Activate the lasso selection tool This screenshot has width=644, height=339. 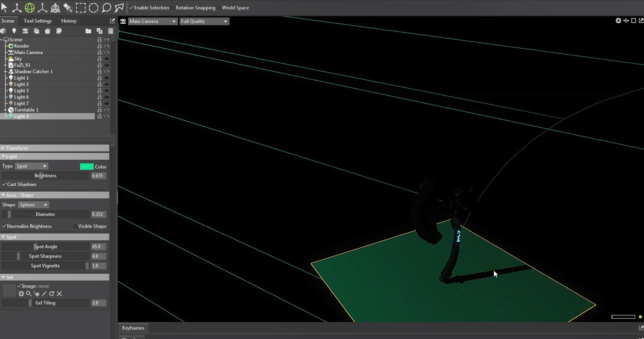[x=106, y=7]
